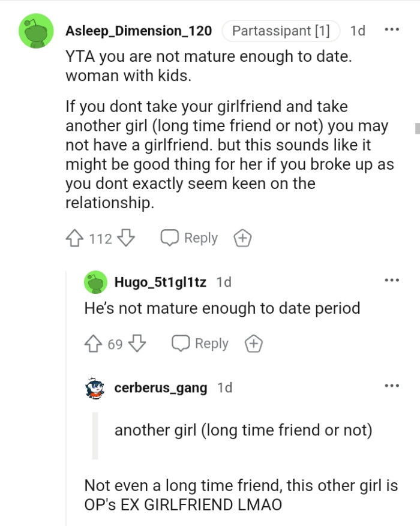This screenshot has width=420, height=526.
Task: Click the Partassipant [1] flair badge
Action: point(281,31)
